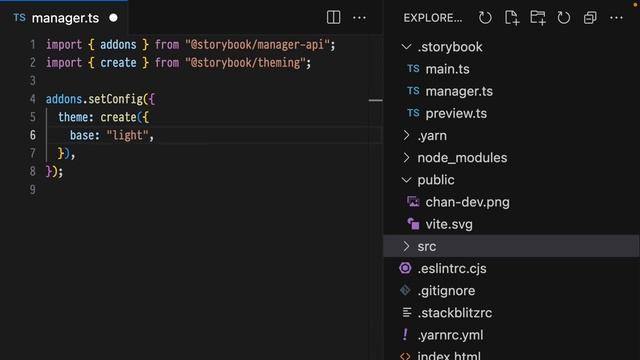This screenshot has height=360, width=640.
Task: Click the "@storybook/theming" import string
Action: (x=245, y=62)
